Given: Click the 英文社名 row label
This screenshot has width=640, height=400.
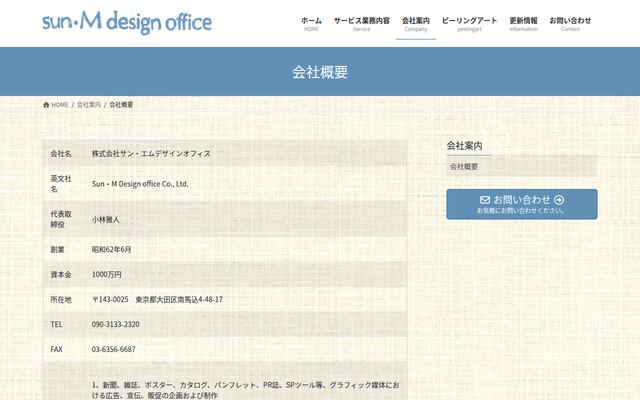Looking at the screenshot, I should [61, 184].
